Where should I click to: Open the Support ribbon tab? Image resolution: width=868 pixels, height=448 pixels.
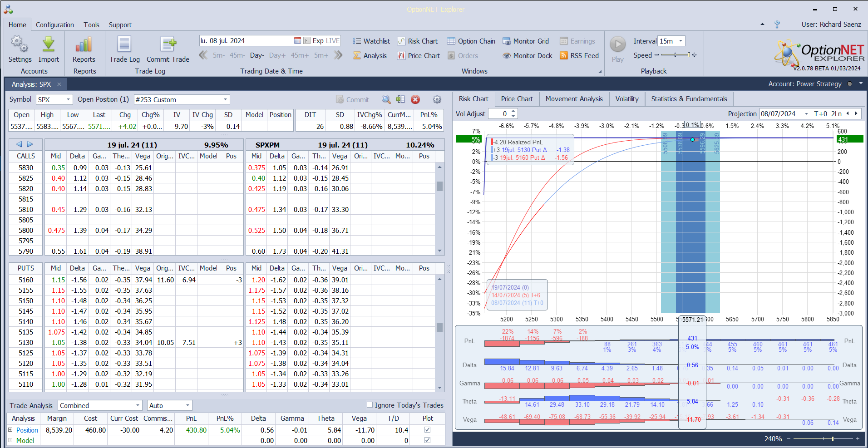pos(120,25)
